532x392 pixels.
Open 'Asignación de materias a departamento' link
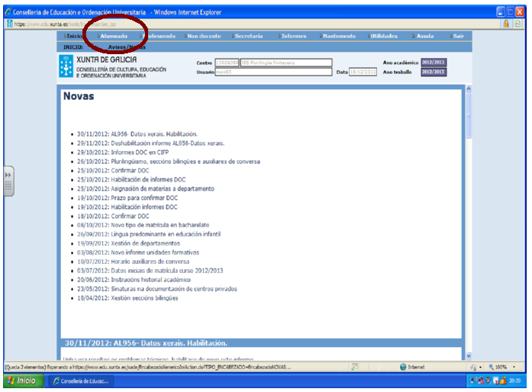pos(144,188)
